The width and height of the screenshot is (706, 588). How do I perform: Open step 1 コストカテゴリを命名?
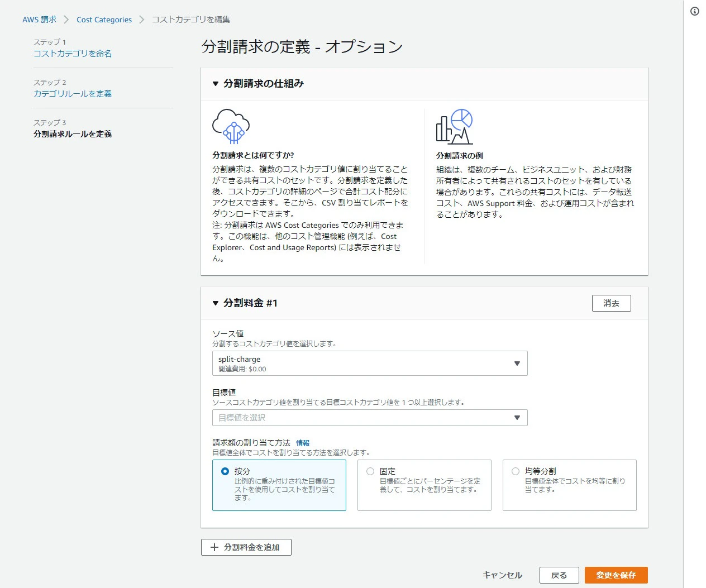pos(73,54)
